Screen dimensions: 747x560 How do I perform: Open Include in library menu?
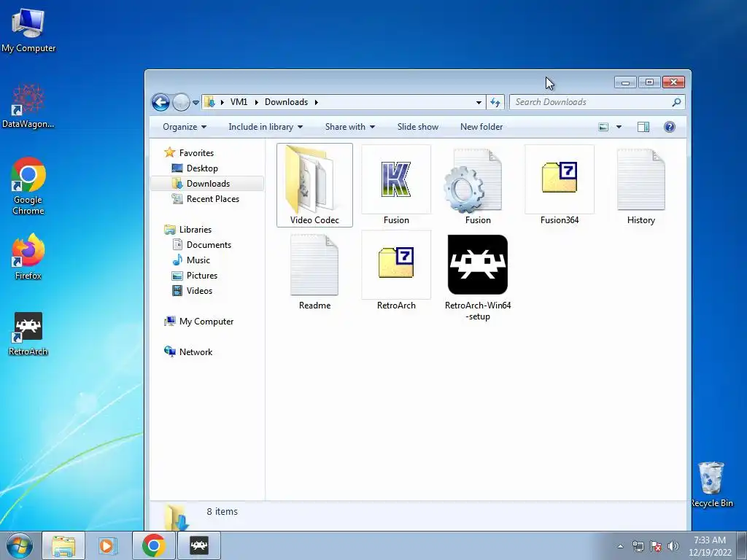pos(266,127)
